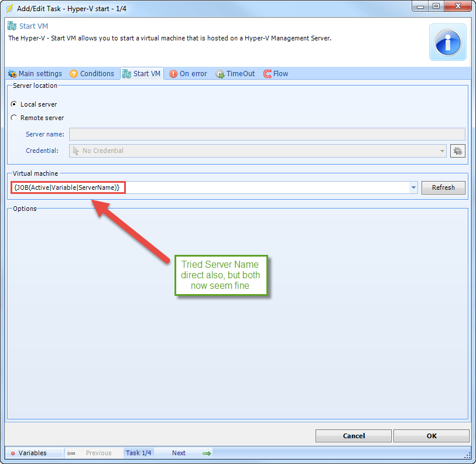Select the Local server radio button

pyautogui.click(x=14, y=104)
